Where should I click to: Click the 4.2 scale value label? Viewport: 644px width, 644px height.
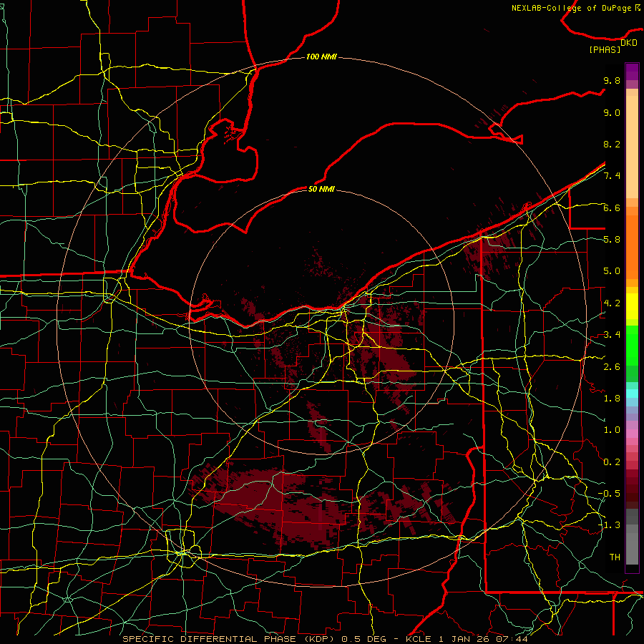pyautogui.click(x=612, y=303)
